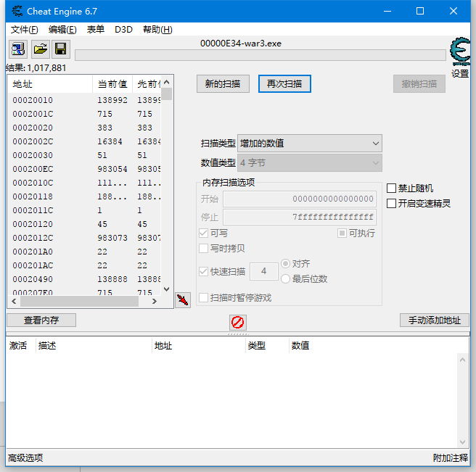This screenshot has height=472, width=476.
Task: Click the 类型 column header
Action: [x=267, y=346]
